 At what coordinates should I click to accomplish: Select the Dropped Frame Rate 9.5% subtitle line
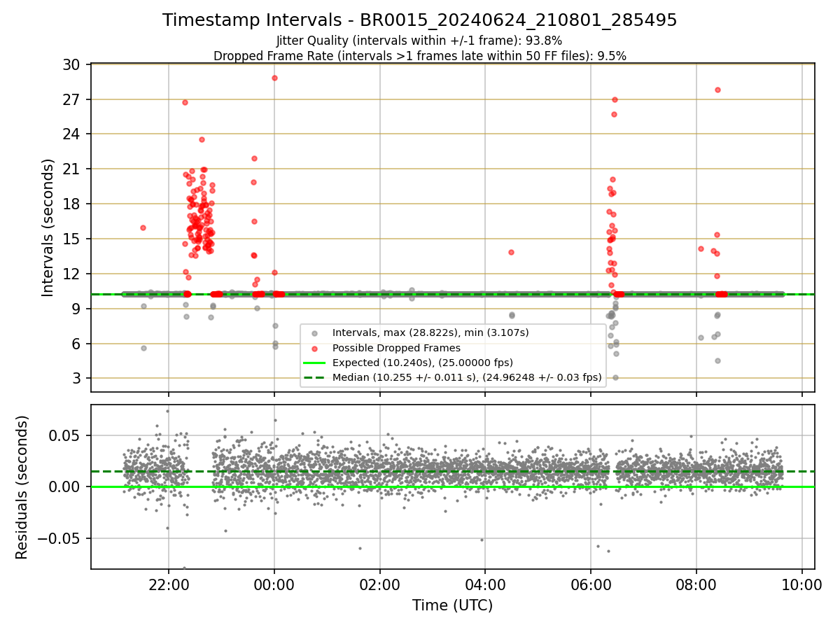pyautogui.click(x=419, y=56)
